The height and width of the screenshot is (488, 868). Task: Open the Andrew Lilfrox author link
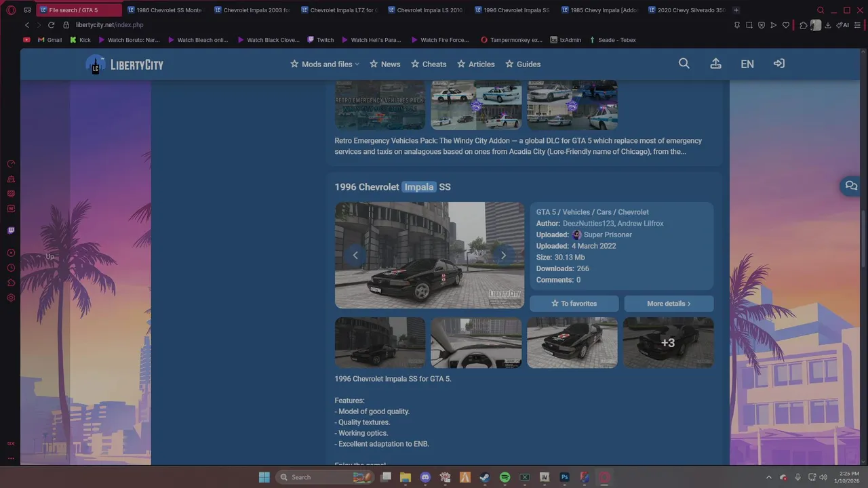point(640,224)
